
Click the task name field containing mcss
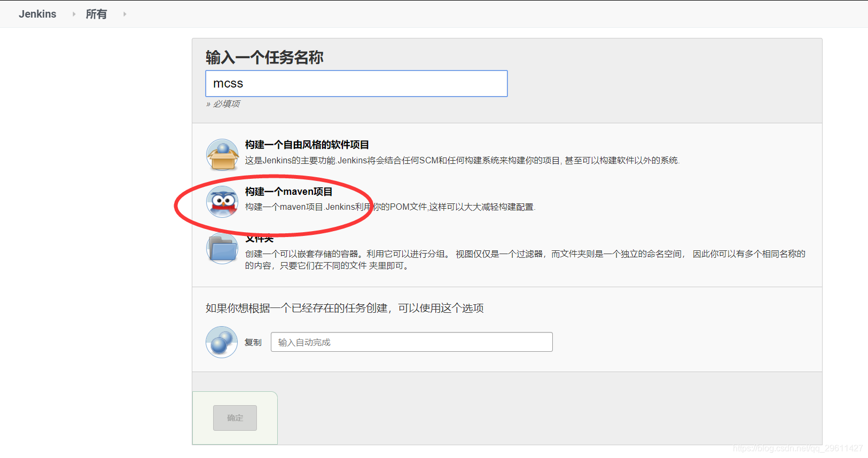tap(356, 83)
